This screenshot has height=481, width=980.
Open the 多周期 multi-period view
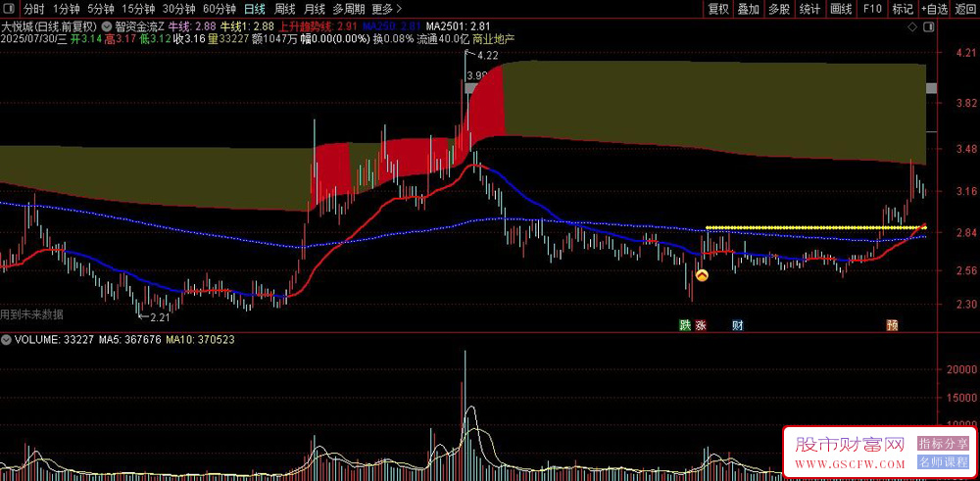[347, 9]
